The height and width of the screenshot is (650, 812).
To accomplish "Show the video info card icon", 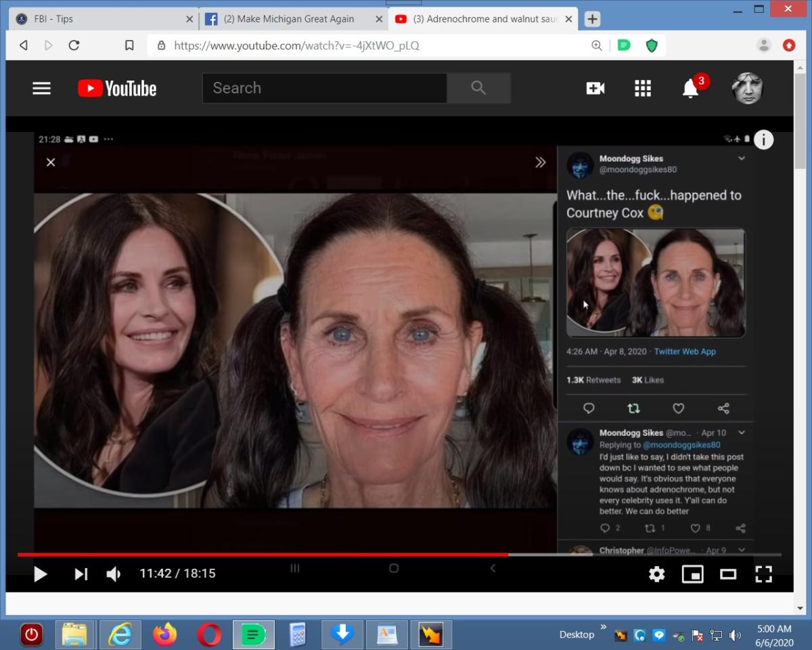I will (x=763, y=139).
